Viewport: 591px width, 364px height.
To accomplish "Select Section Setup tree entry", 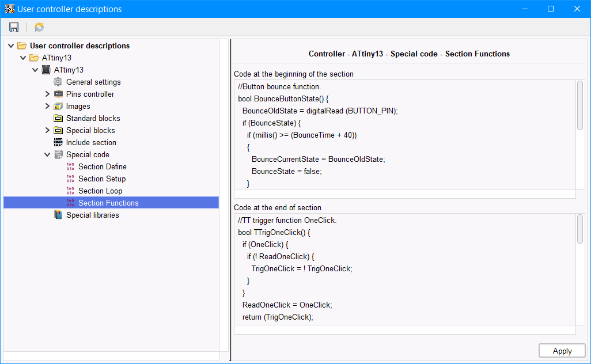I will point(102,179).
